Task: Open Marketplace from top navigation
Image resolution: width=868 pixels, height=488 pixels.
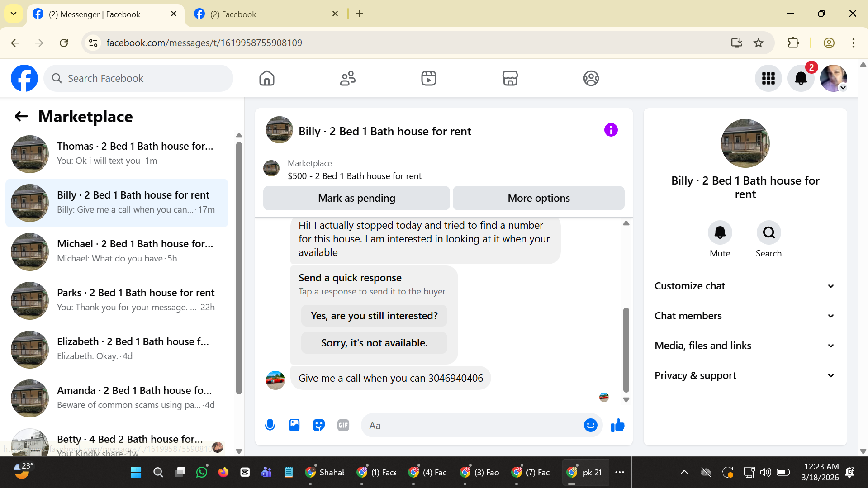Action: [510, 78]
